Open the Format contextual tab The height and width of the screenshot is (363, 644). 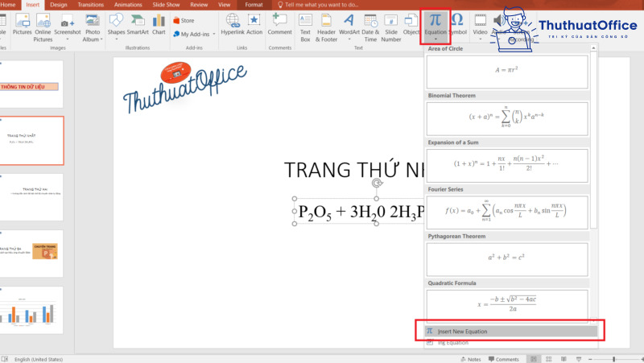coord(254,5)
